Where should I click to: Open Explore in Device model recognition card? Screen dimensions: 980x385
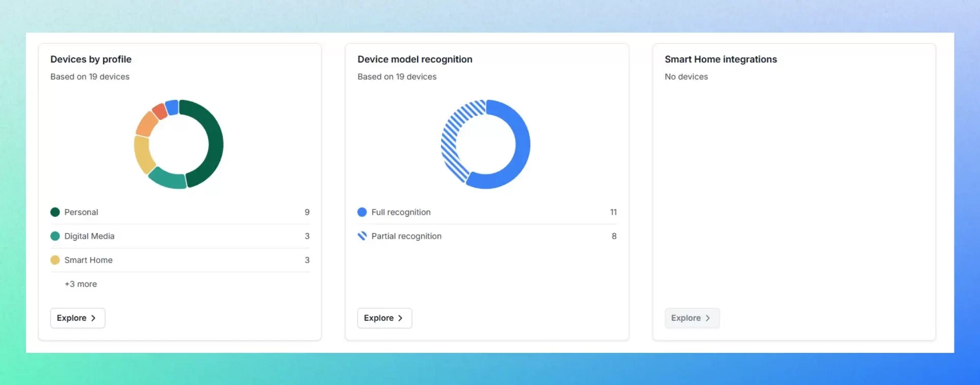[384, 318]
